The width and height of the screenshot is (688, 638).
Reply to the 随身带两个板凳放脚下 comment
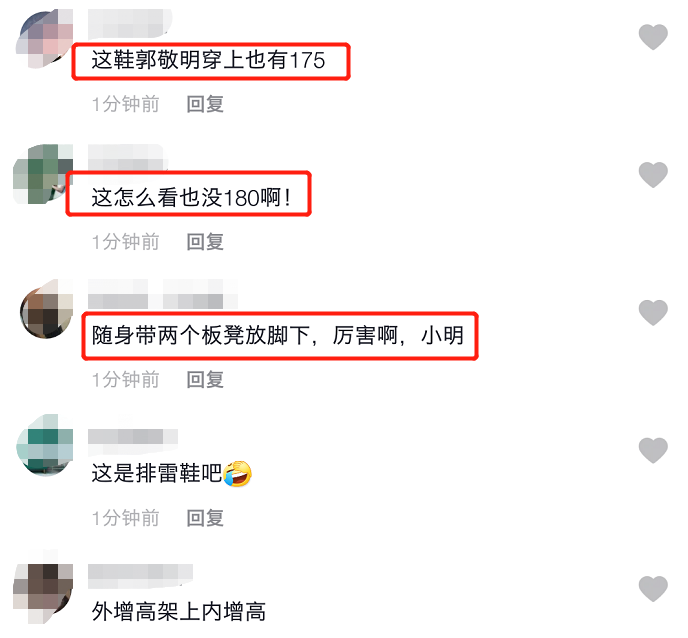205,380
